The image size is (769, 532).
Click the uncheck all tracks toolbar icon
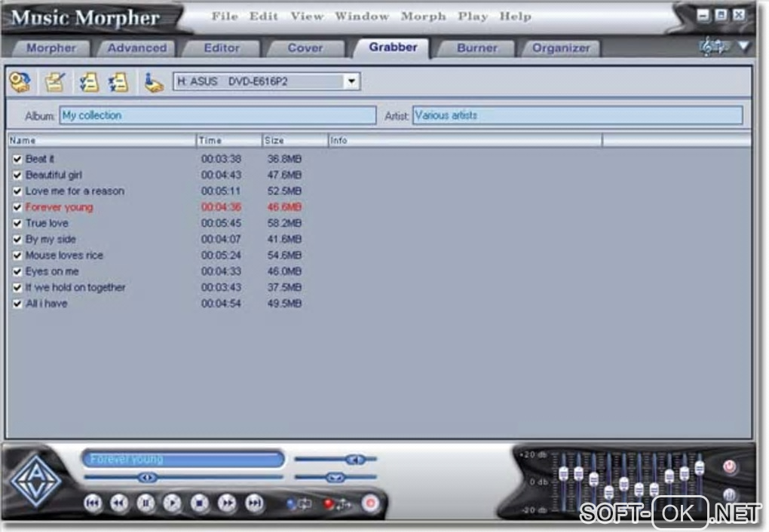[118, 82]
